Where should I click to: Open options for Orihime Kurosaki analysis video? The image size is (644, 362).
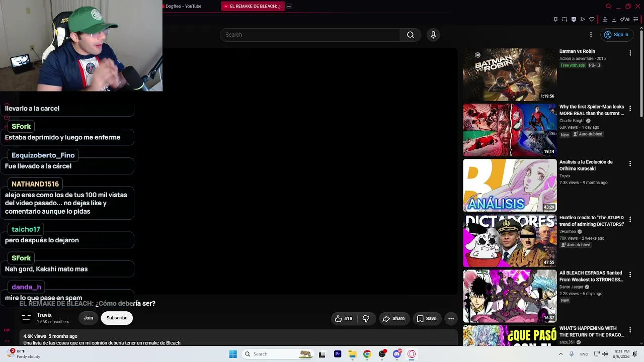630,163
